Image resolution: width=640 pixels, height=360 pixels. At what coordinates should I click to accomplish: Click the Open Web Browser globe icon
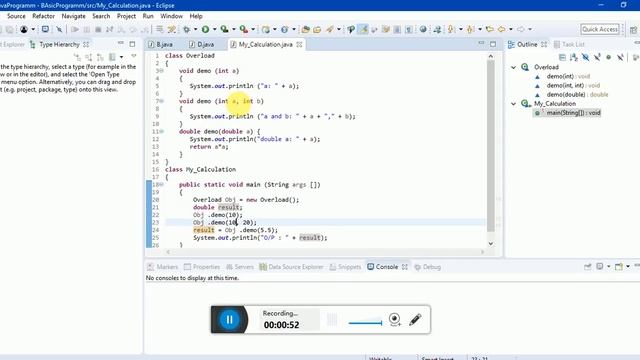point(423,29)
